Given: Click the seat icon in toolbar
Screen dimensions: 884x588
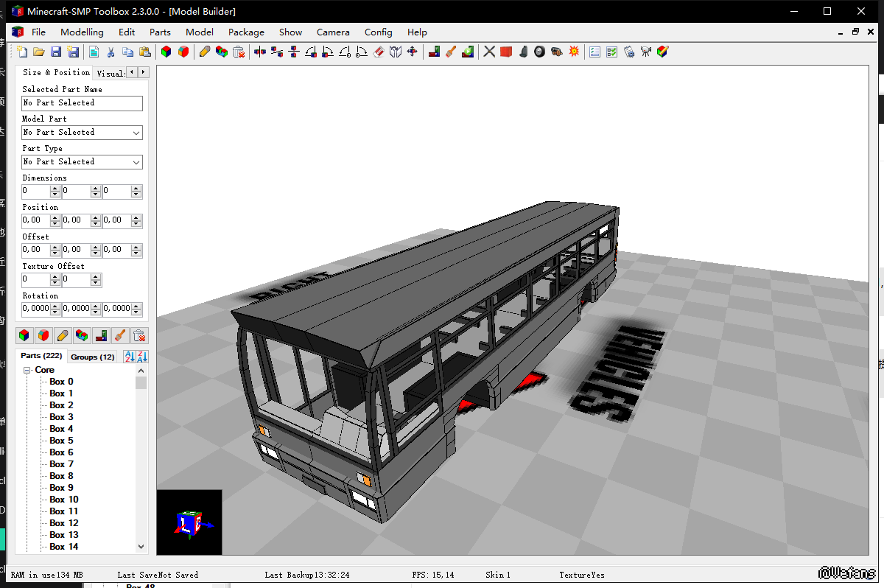Looking at the screenshot, I should point(523,52).
